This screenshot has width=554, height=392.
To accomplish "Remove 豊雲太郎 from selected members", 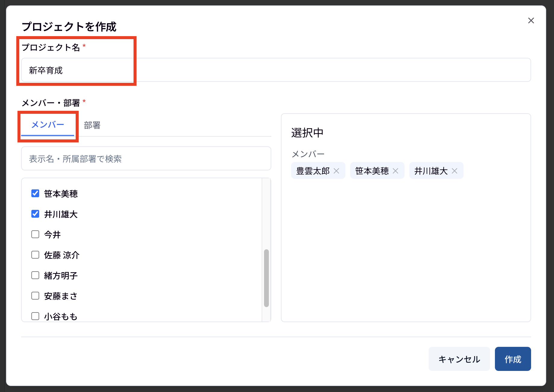I will click(336, 171).
